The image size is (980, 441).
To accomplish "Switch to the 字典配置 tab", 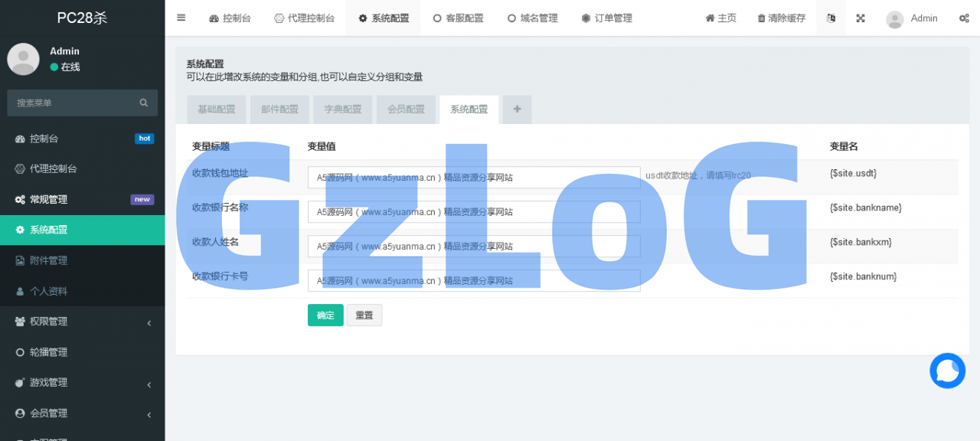I will tap(343, 109).
